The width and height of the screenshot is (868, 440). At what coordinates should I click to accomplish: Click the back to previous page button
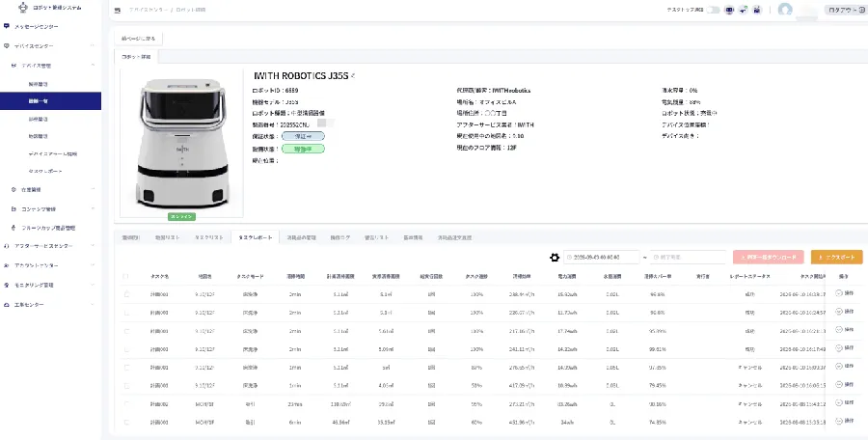tap(138, 39)
